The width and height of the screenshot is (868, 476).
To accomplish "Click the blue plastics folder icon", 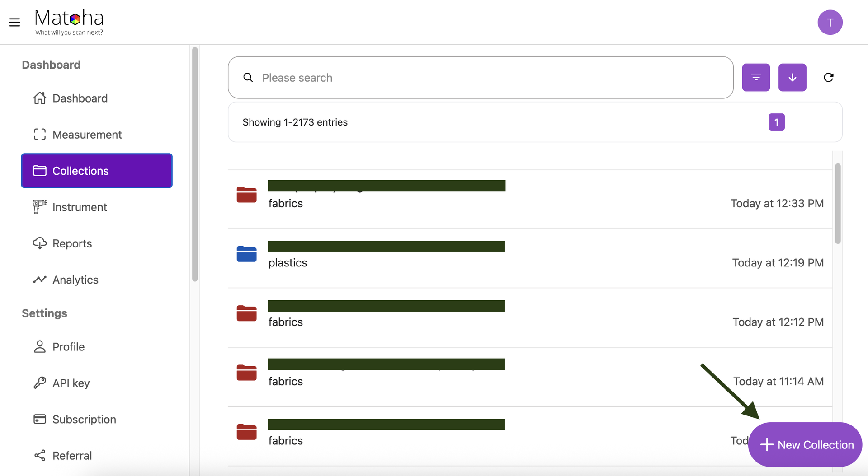I will pyautogui.click(x=246, y=254).
